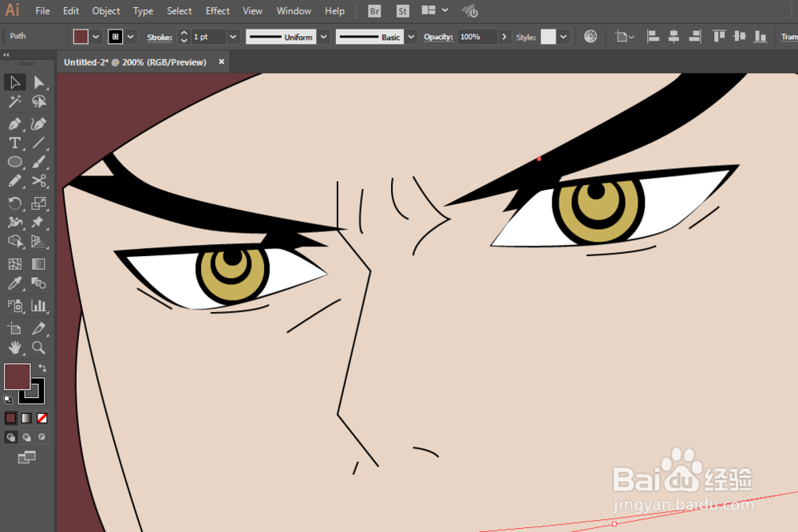Select the Mesh tool
Viewport: 798px width, 532px height.
14,264
